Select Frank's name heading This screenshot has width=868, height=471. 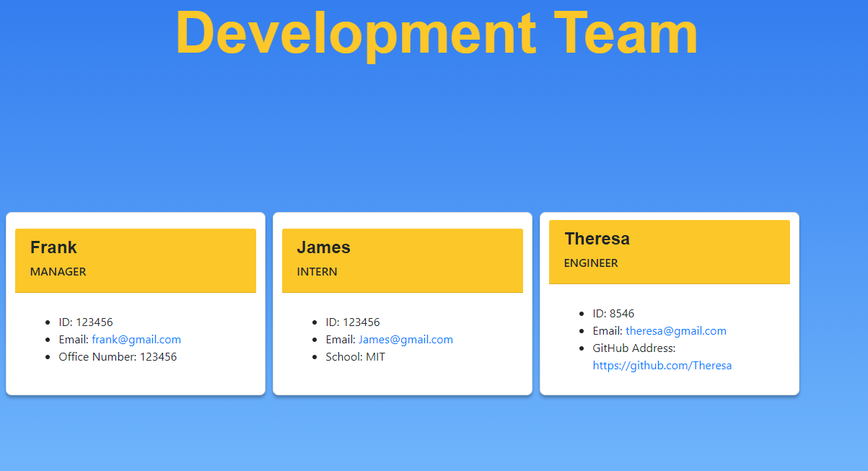click(53, 247)
